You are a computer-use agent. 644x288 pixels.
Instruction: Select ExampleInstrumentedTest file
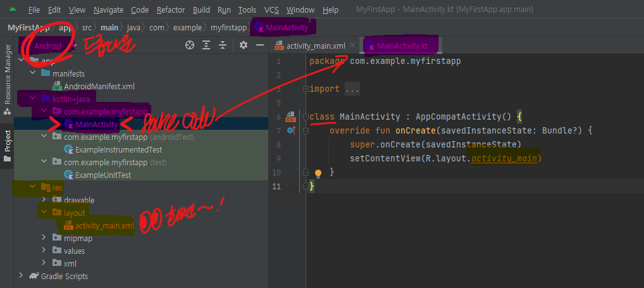pyautogui.click(x=119, y=150)
